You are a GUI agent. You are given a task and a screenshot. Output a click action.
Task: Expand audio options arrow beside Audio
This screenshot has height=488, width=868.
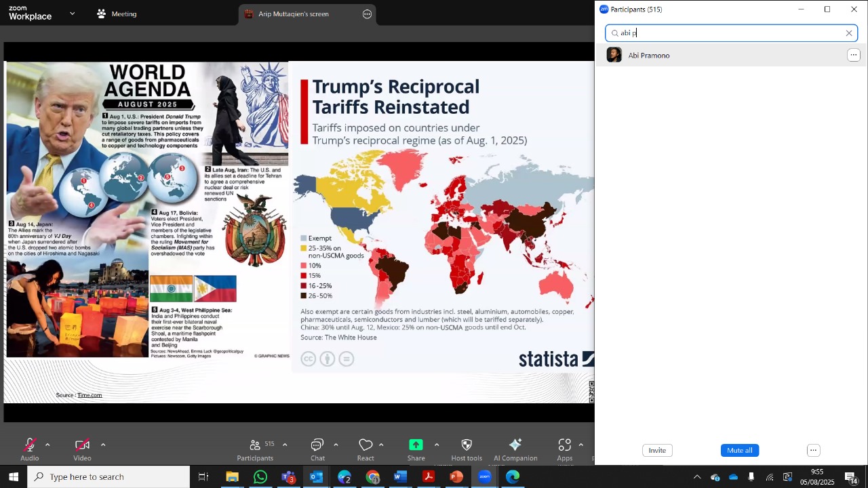(47, 445)
